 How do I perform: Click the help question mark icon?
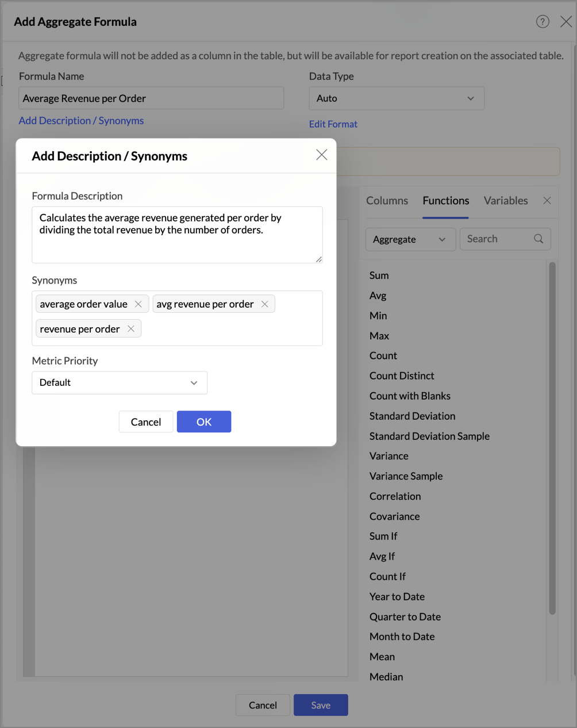coord(543,22)
